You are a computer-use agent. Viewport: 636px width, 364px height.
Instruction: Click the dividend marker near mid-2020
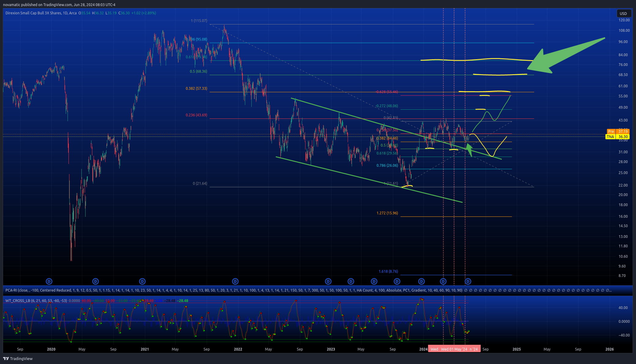[95, 281]
